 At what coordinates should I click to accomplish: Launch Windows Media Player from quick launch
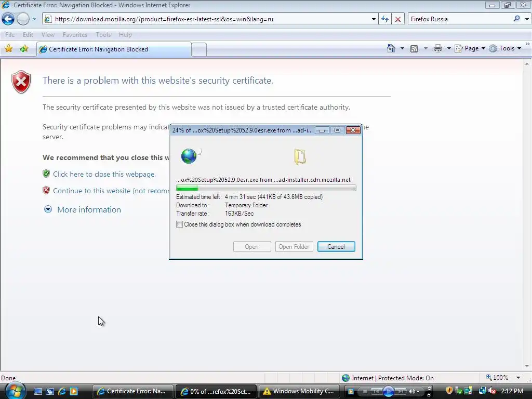(x=74, y=391)
